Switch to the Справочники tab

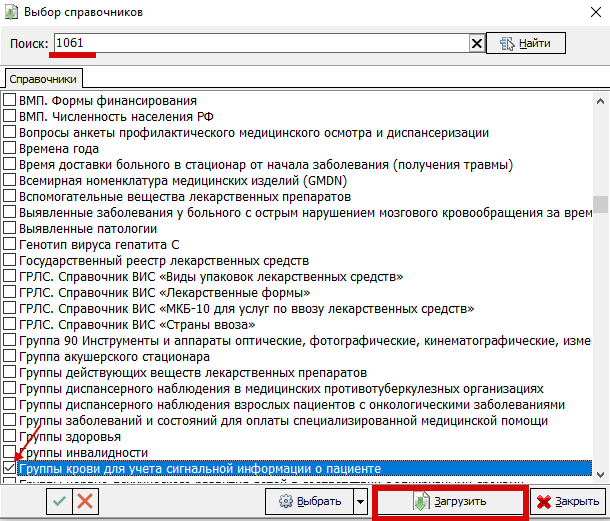click(43, 78)
